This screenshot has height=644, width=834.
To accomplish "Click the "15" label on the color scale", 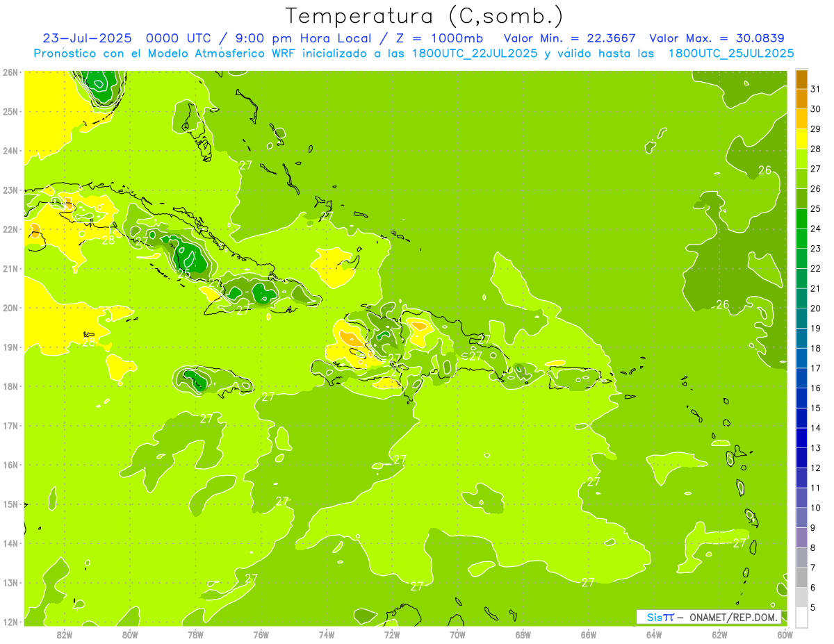I will (x=815, y=408).
